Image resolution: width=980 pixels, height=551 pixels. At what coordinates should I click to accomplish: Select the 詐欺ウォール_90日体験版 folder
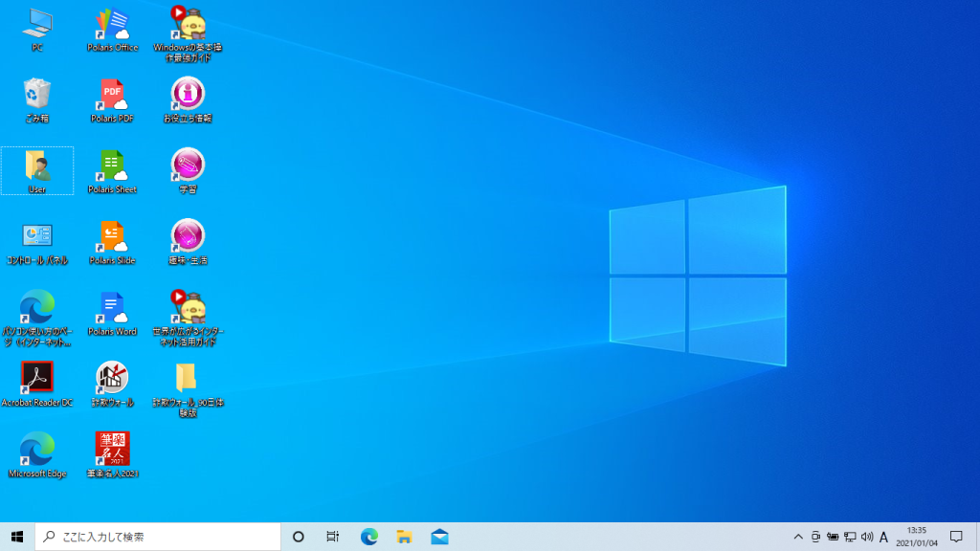point(188,380)
